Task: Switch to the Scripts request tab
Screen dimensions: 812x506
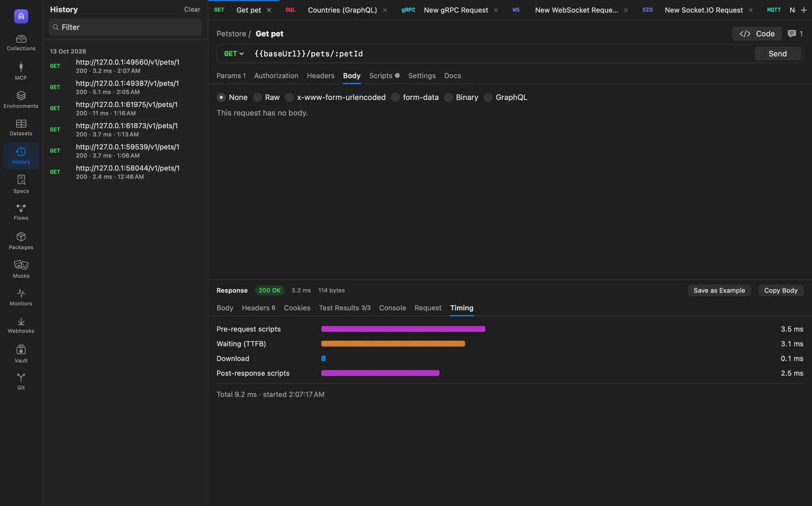Action: point(384,76)
